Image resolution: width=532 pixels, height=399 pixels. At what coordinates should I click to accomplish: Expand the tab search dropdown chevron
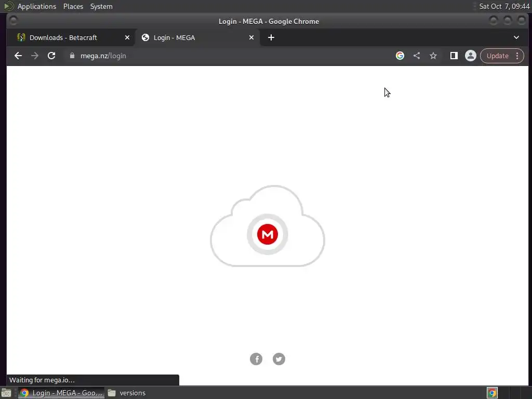516,37
